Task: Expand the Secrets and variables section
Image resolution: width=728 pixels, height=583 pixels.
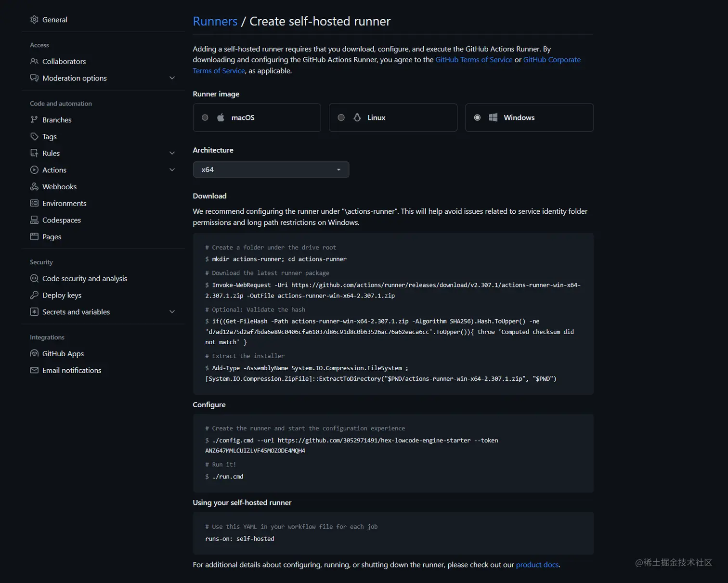Action: click(x=172, y=312)
